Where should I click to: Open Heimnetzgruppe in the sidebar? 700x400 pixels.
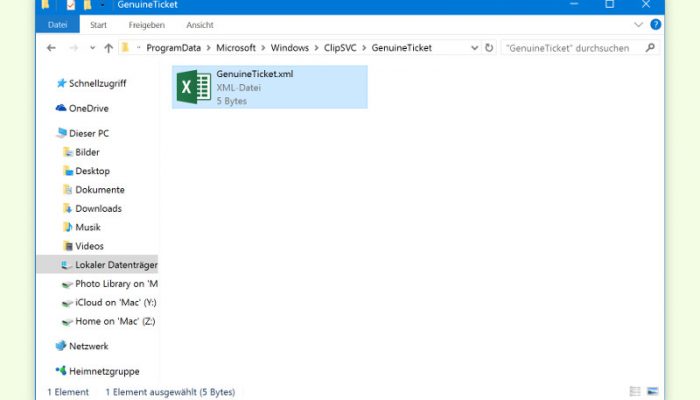click(104, 371)
